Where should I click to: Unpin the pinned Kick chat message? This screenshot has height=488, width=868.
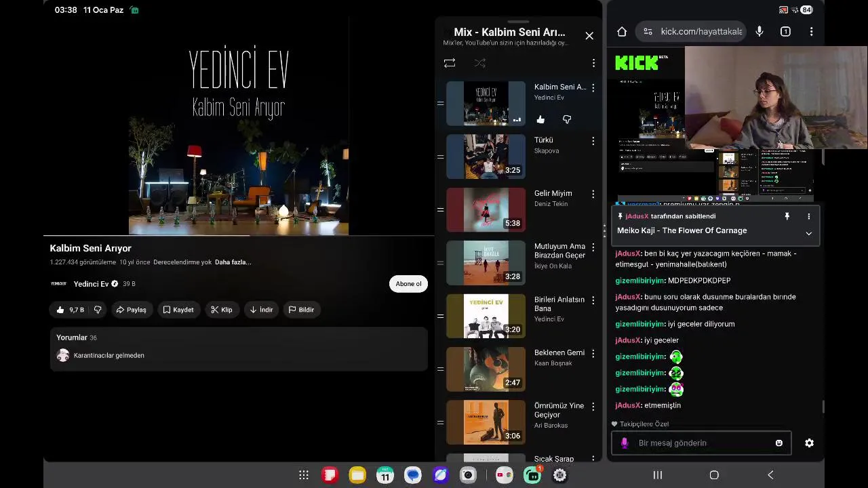pyautogui.click(x=787, y=216)
